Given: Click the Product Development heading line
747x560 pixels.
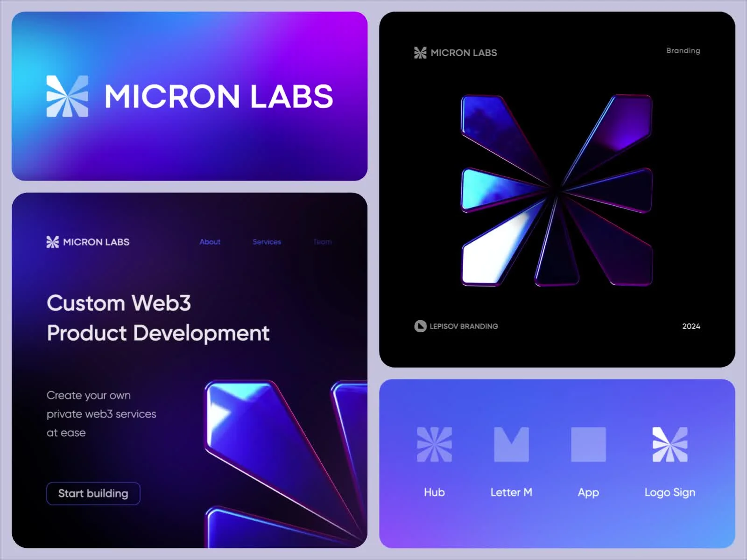Looking at the screenshot, I should [x=158, y=334].
